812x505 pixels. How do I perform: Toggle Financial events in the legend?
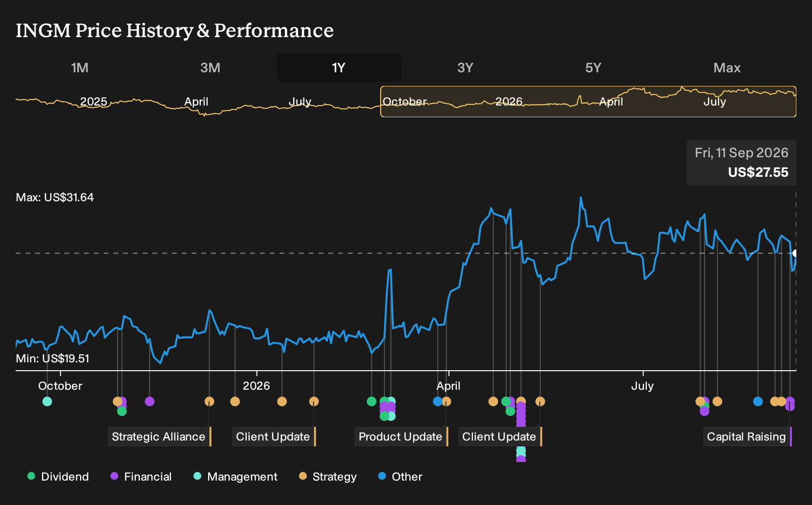(x=141, y=477)
